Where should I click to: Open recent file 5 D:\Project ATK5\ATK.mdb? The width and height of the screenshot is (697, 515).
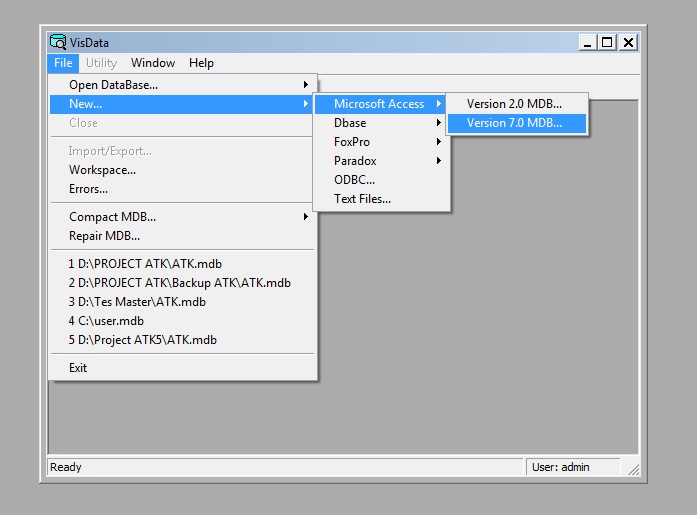click(183, 340)
